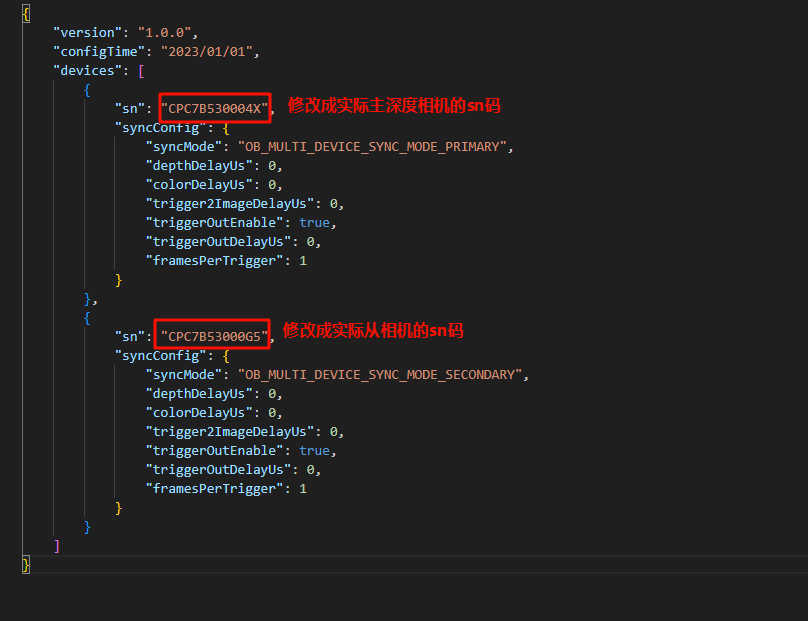Click the "version" key in the JSON
The image size is (808, 621).
(x=86, y=32)
